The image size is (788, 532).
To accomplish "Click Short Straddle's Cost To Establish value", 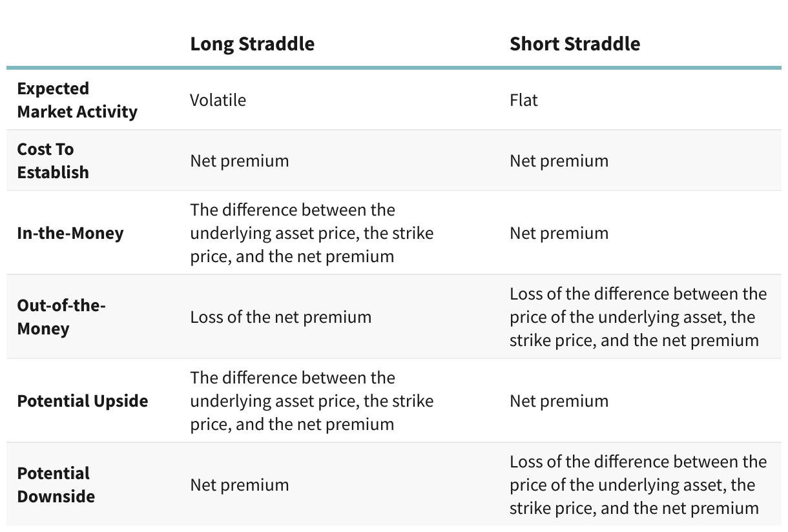I will click(x=559, y=161).
